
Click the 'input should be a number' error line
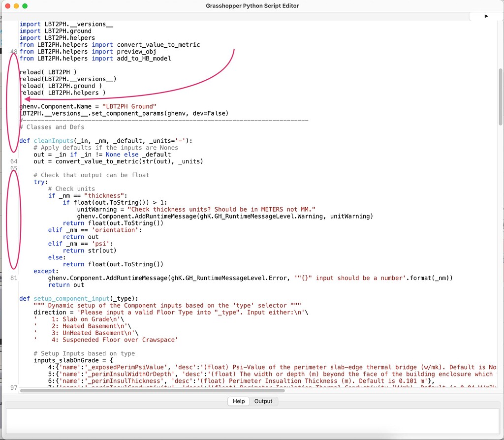pyautogui.click(x=251, y=278)
